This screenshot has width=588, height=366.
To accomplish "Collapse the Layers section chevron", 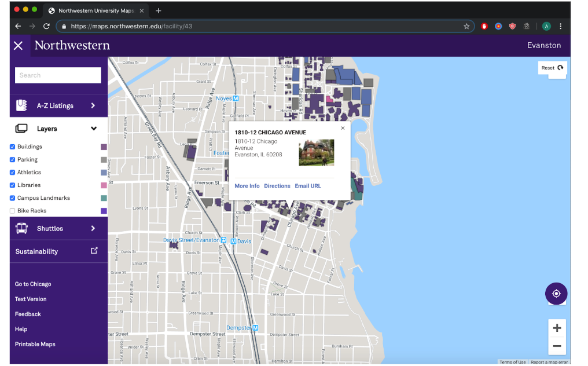I will coord(94,129).
